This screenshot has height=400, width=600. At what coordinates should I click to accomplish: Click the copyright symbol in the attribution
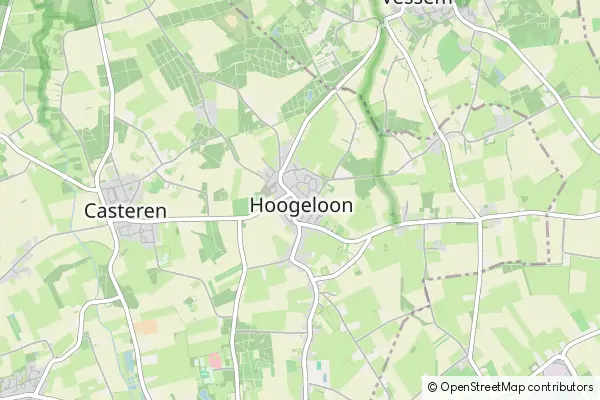(433, 387)
